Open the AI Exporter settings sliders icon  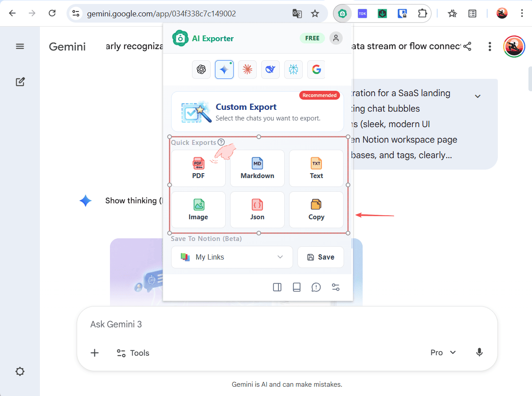(x=336, y=287)
